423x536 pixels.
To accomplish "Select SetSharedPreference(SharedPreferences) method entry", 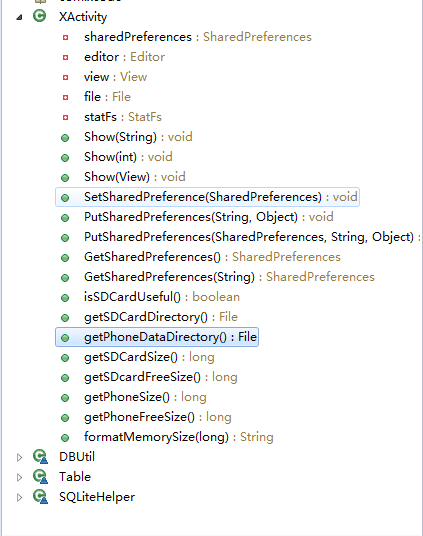I will (207, 197).
